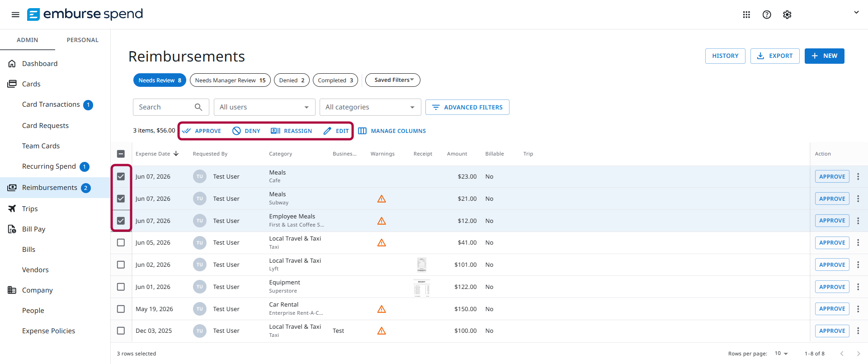The image size is (868, 364).
Task: Open the All users dropdown
Action: 264,107
